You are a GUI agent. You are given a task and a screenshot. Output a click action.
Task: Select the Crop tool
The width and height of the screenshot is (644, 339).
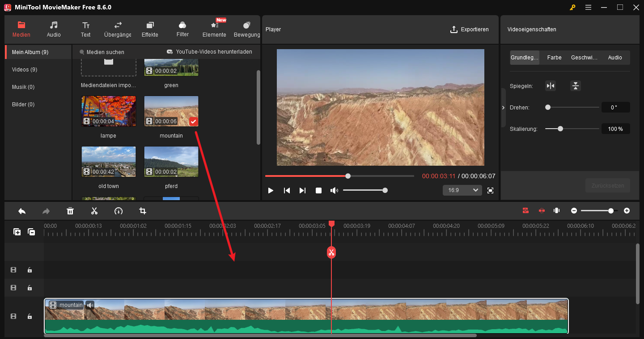tap(143, 210)
